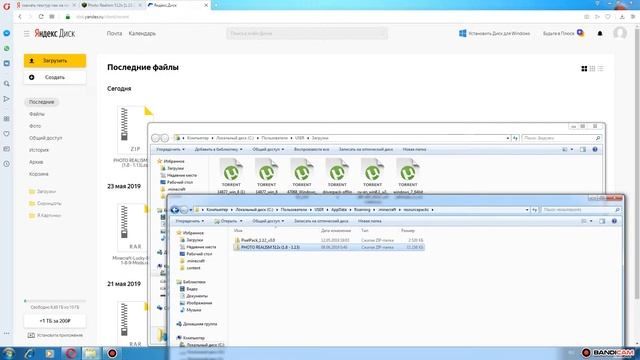
Task: Click the heart favorites icon in browser sidebar
Action: tap(7, 133)
